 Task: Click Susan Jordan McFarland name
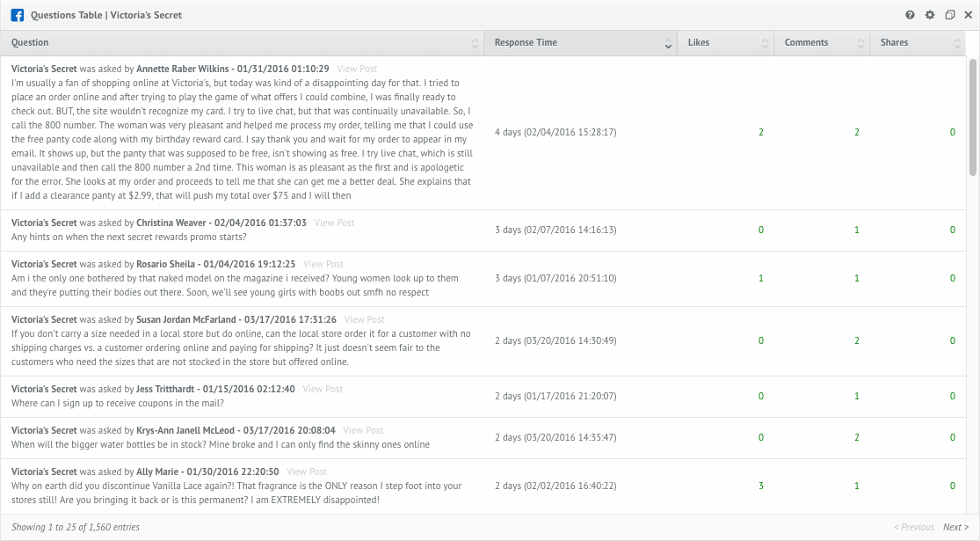186,319
